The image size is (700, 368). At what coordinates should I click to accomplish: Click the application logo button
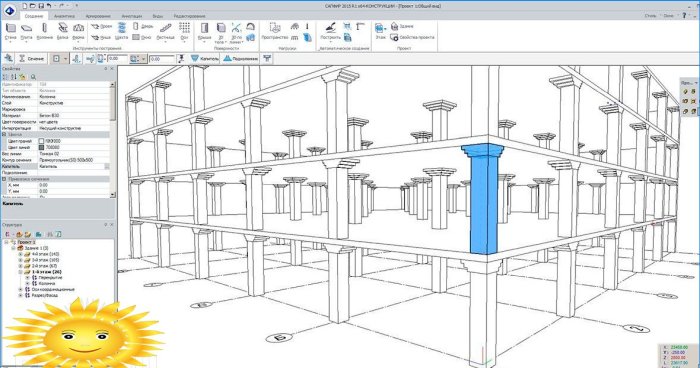tap(9, 10)
